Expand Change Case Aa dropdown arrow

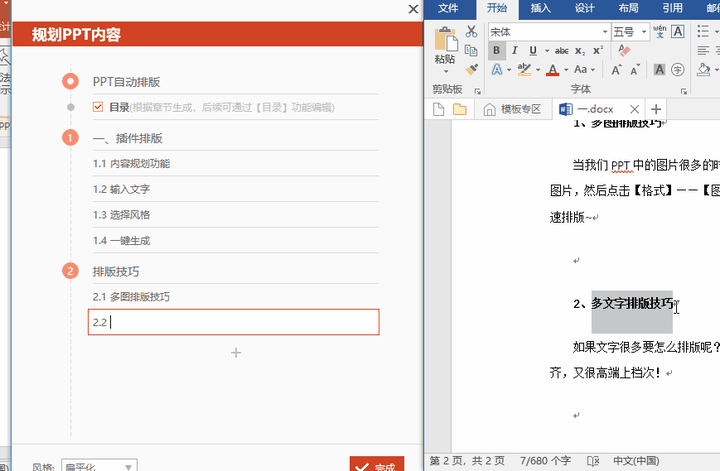(x=593, y=70)
